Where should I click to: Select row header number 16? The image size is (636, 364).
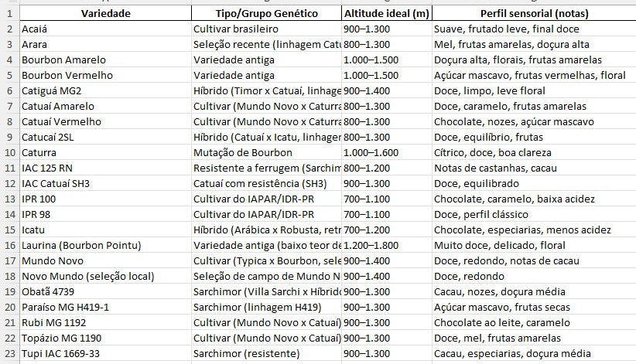tap(9, 245)
